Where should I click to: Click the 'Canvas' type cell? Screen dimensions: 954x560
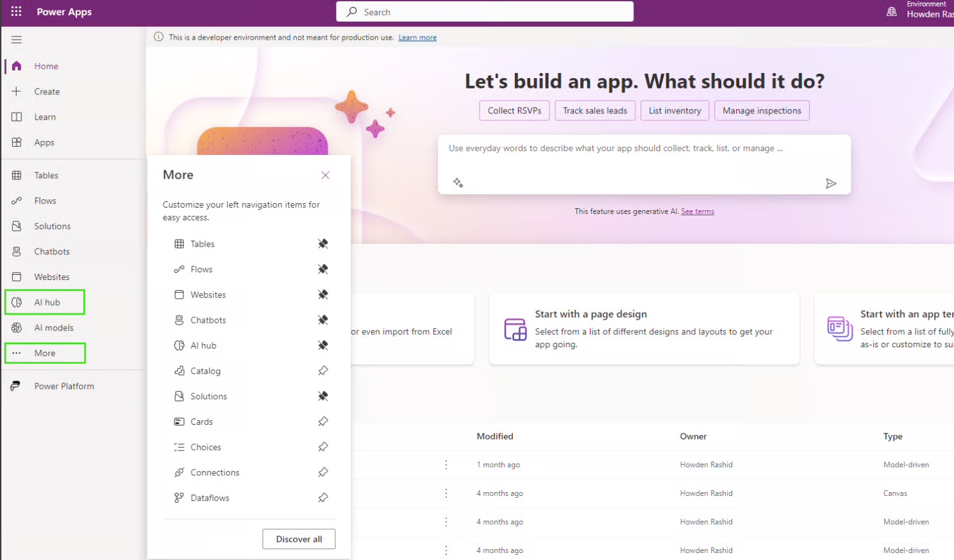pos(895,493)
